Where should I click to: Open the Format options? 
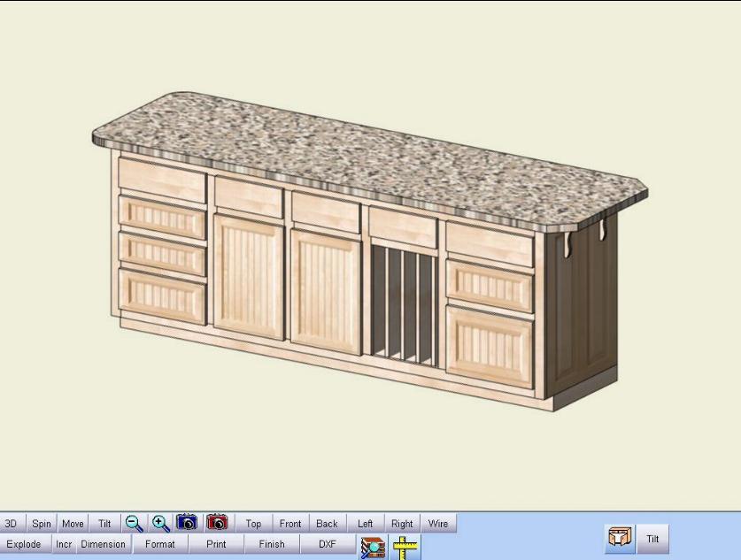point(159,544)
